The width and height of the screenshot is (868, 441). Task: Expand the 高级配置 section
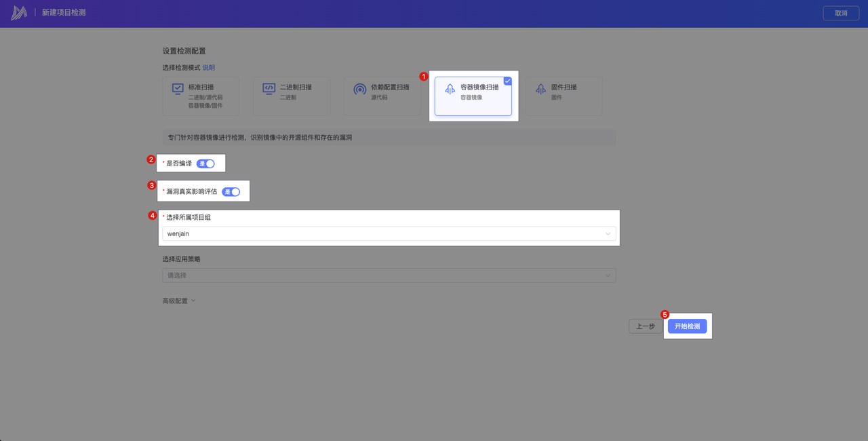pos(179,301)
